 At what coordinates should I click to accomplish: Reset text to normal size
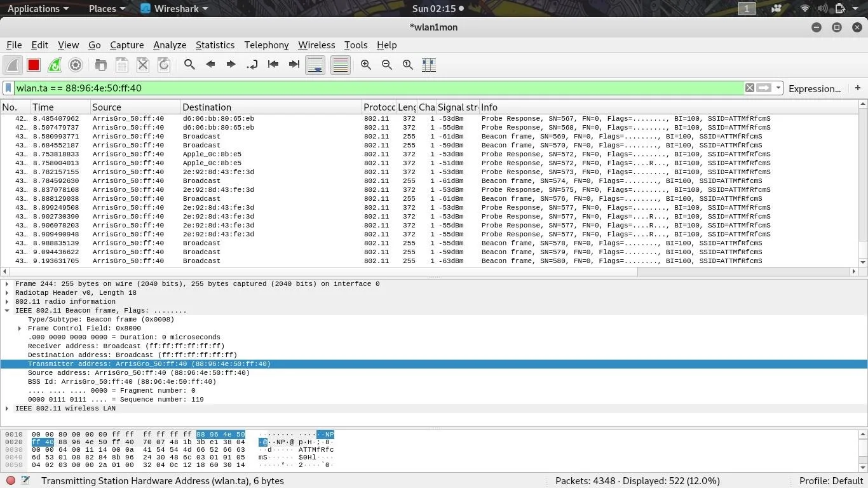(408, 64)
